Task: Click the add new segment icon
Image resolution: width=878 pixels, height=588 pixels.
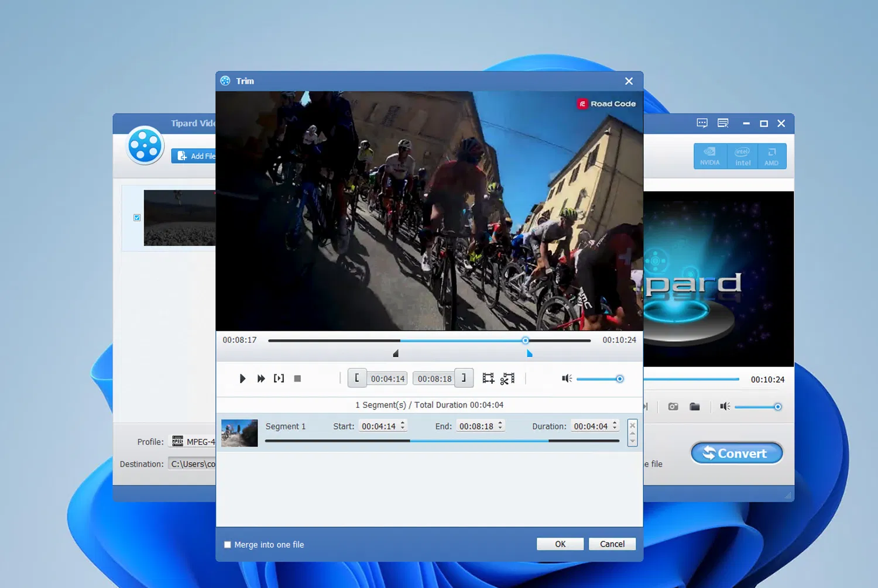Action: 488,379
